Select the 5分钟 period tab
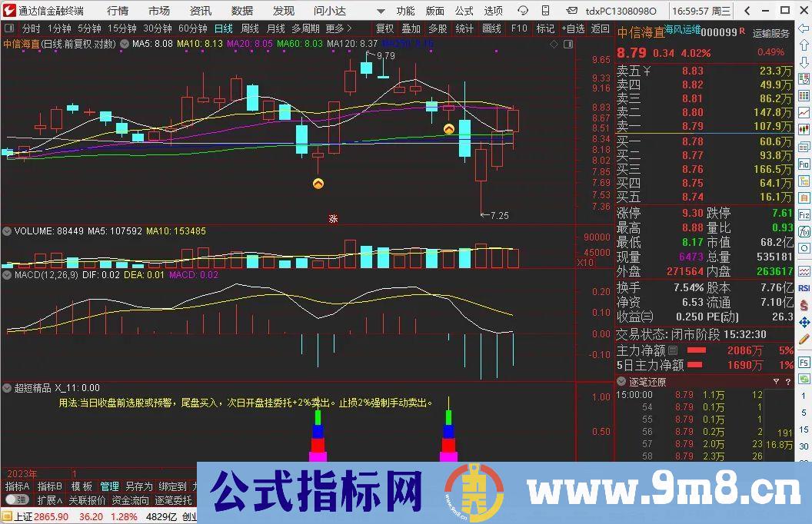The height and width of the screenshot is (524, 812). pyautogui.click(x=90, y=28)
